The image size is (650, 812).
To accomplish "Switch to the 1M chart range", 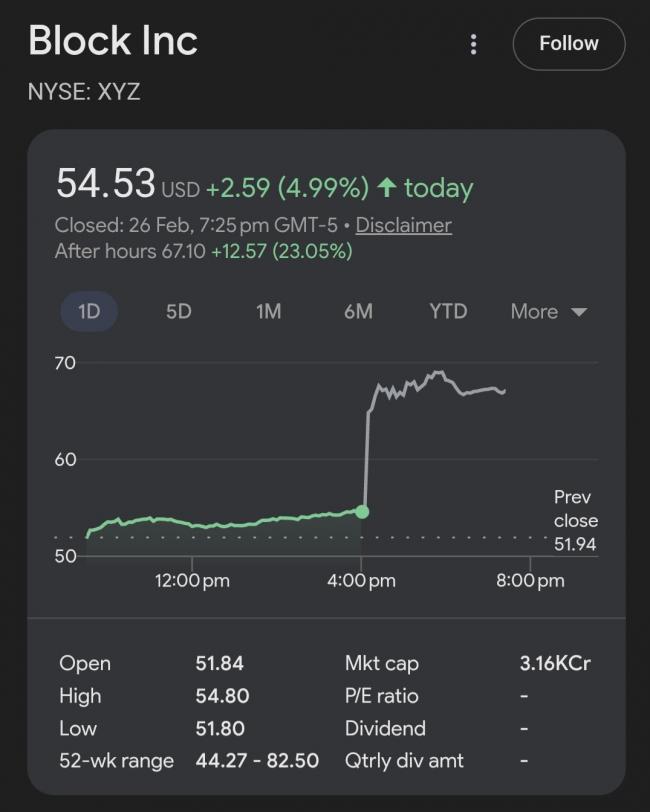I will click(x=268, y=311).
